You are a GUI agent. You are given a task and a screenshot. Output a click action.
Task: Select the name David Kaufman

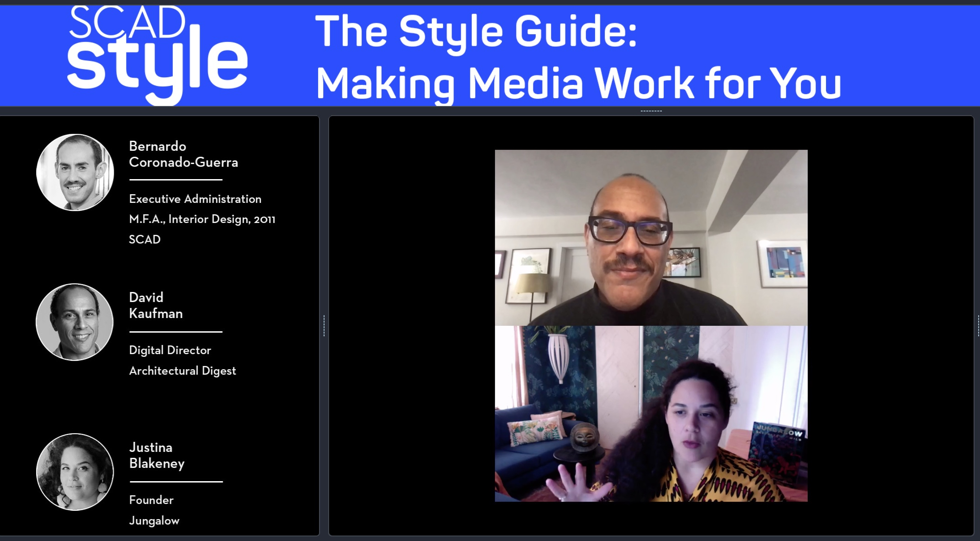156,305
